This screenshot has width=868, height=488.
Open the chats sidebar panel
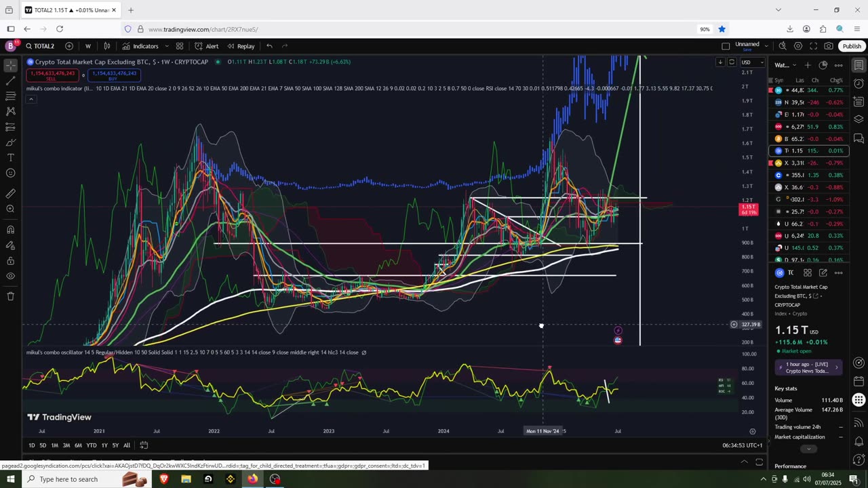point(859,138)
